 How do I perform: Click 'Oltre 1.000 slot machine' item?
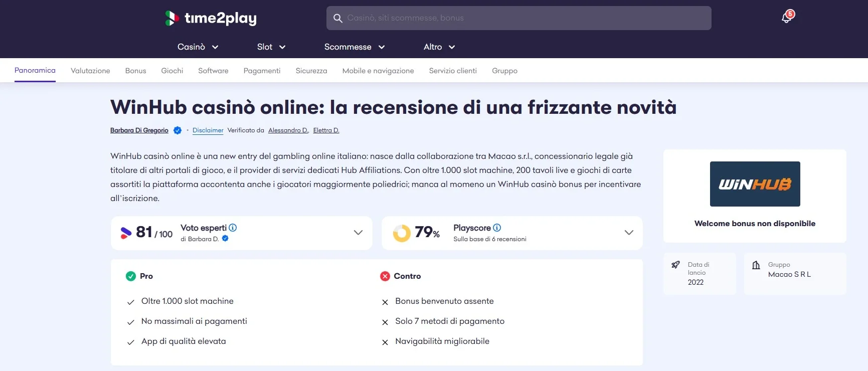tap(188, 301)
